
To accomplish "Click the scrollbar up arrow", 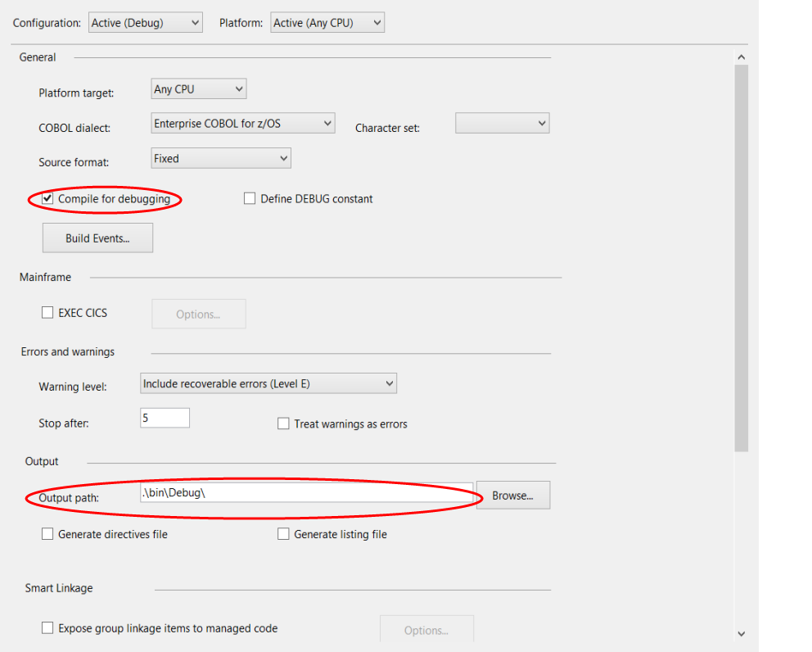I will 741,57.
